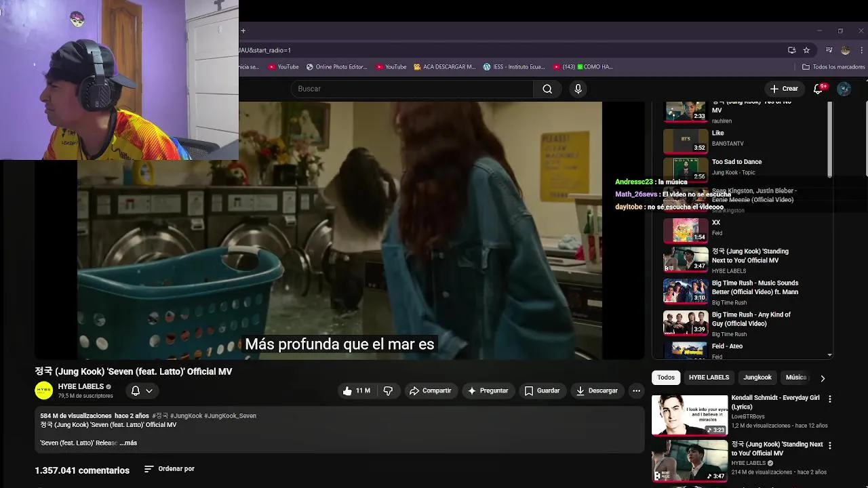Open a new browser tab with plus
Viewport: 868px width, 488px height.
(x=243, y=30)
